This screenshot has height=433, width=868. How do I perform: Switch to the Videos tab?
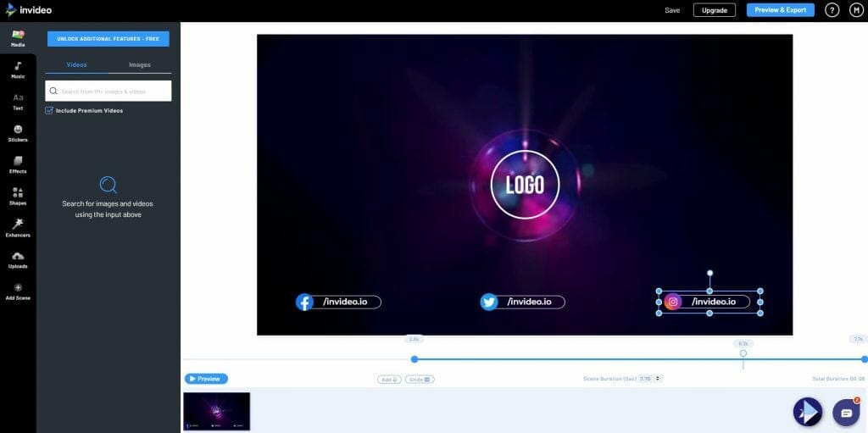click(76, 64)
